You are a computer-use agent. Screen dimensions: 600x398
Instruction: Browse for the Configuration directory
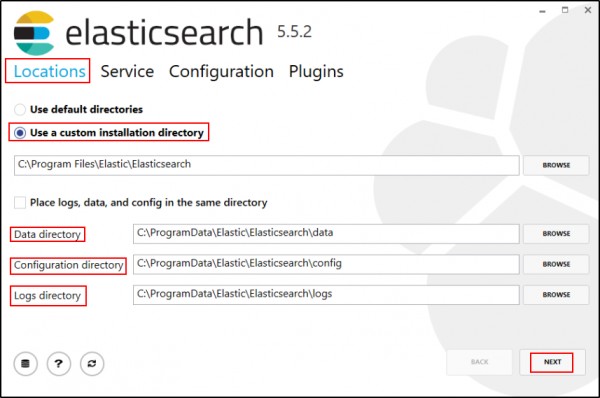556,264
